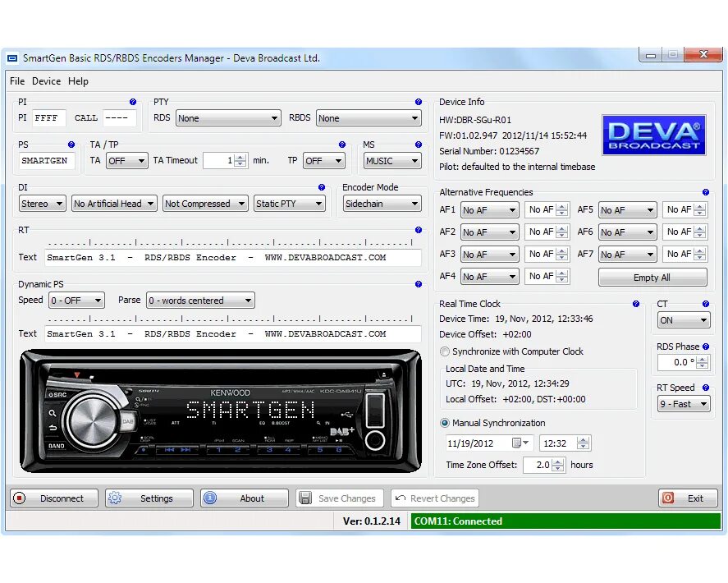Click the help icon in Dynamic PS section

(419, 284)
